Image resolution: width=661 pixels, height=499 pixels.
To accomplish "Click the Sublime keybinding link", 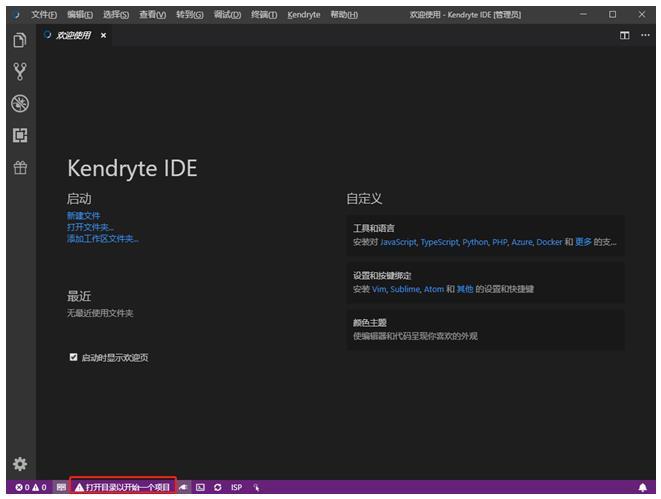I will coord(405,289).
